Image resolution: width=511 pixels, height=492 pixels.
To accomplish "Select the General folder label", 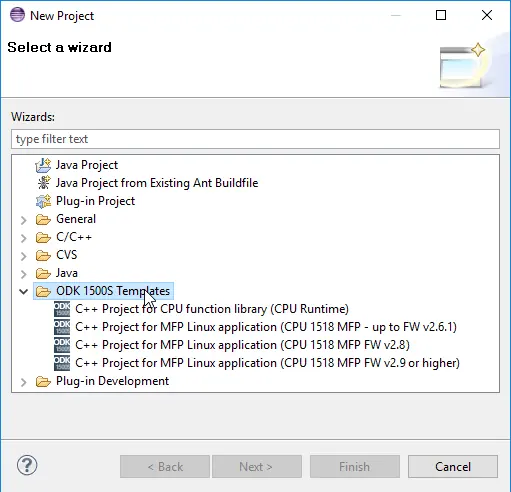I will [x=76, y=219].
